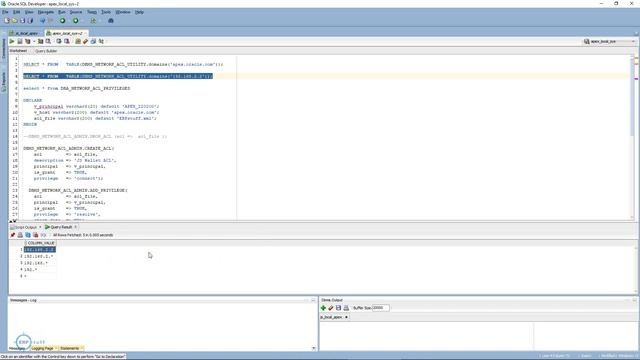
Task: Open the View menu
Action: (29, 12)
